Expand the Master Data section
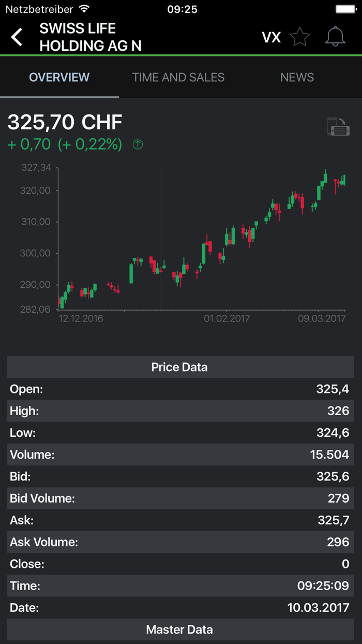 pos(179,630)
